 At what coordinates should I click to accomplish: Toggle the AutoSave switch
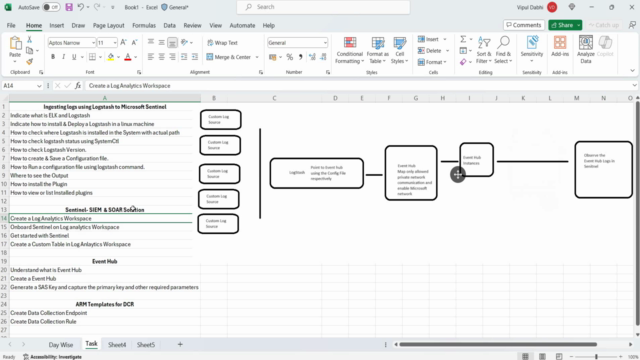pos(51,7)
